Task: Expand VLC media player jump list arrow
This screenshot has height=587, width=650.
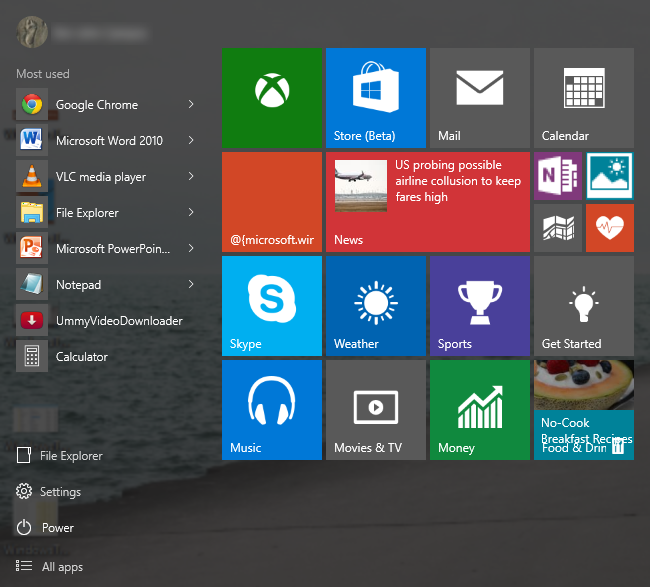Action: coord(191,176)
